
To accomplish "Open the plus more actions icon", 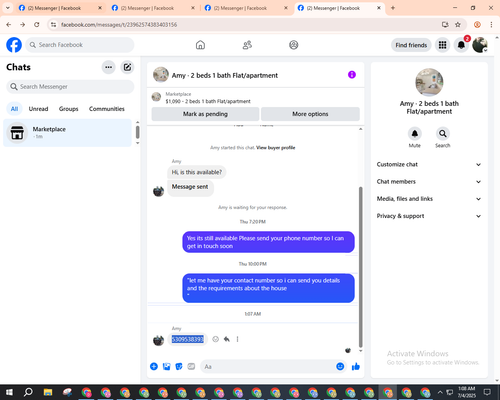I will 154,367.
